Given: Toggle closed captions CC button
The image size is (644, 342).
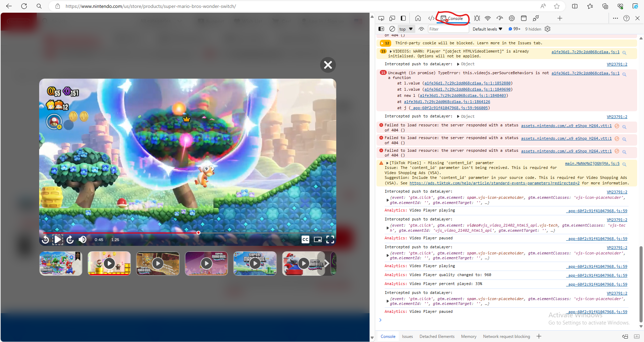Looking at the screenshot, I should pyautogui.click(x=305, y=240).
